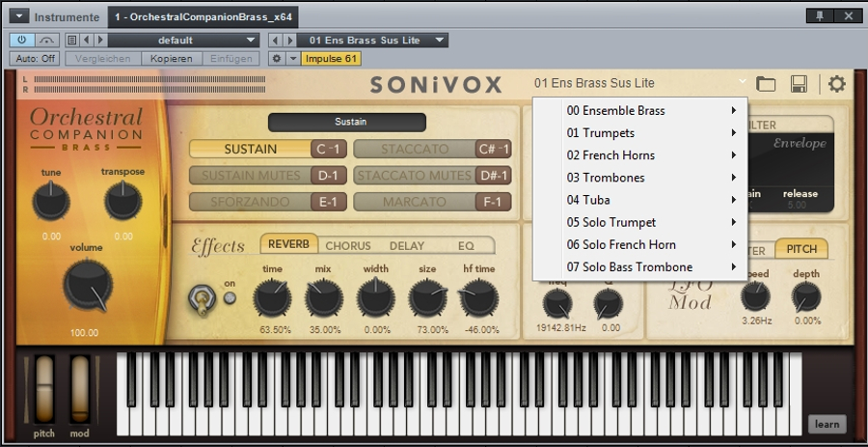Viewport: 868px width, 447px height.
Task: Go to previous preset beside default
Action: click(87, 40)
